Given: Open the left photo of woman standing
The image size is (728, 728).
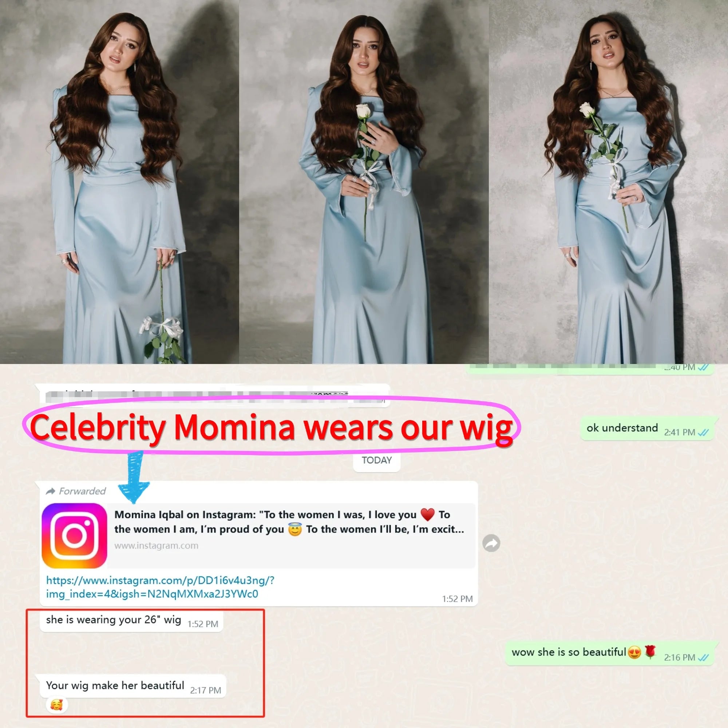Looking at the screenshot, I should [119, 182].
